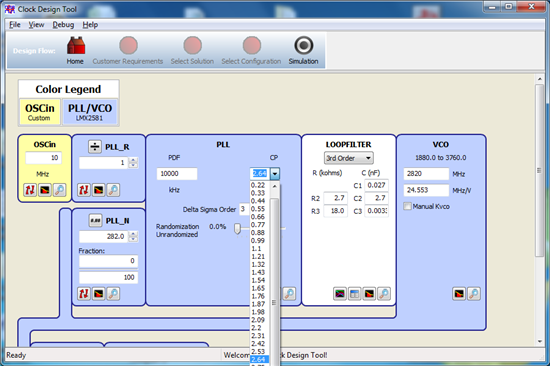Select 0.22 in CP dropdown list
550x366 pixels.
tap(258, 185)
